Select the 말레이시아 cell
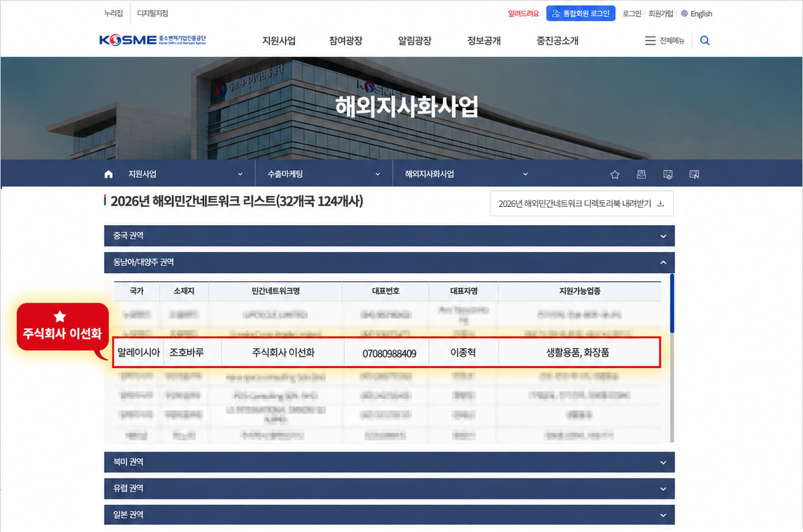 (x=139, y=352)
